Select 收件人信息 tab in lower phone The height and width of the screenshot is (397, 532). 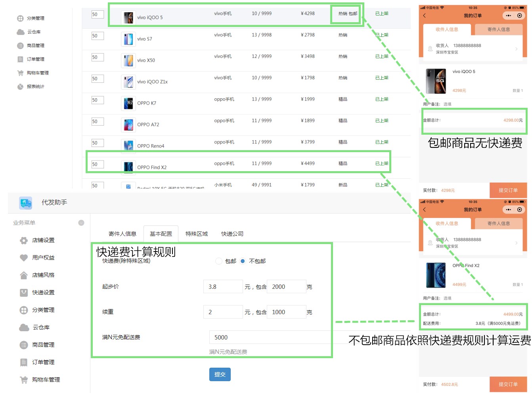[447, 224]
